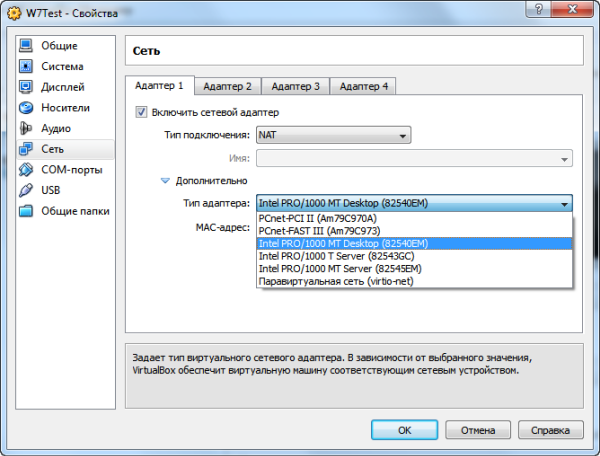Click the gear icon in the title bar

[x=15, y=13]
